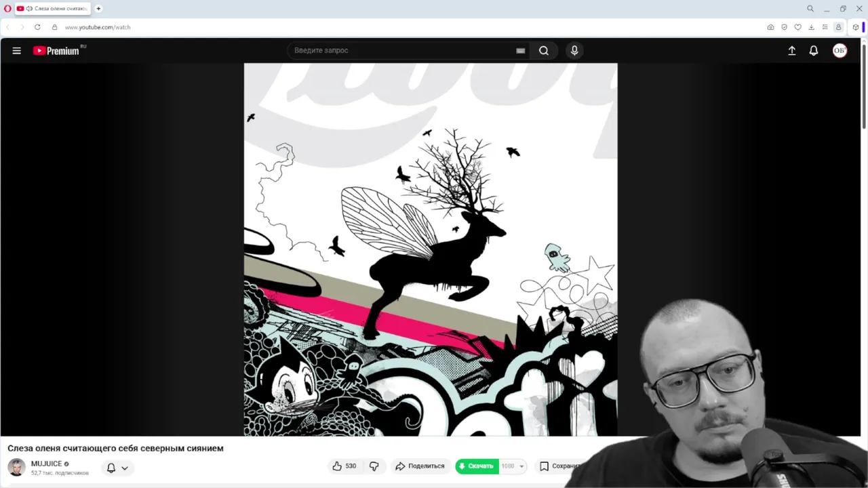
Task: Open a new browser tab
Action: [x=98, y=9]
